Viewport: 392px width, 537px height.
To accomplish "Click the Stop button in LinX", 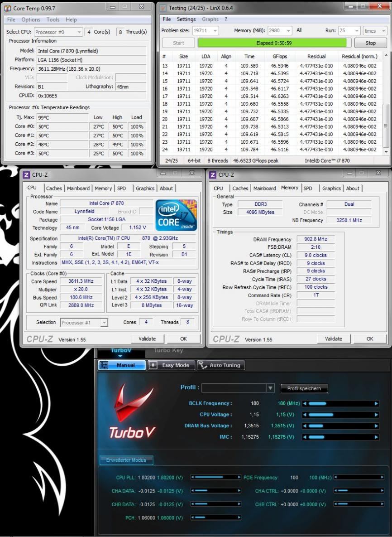I will pyautogui.click(x=370, y=43).
